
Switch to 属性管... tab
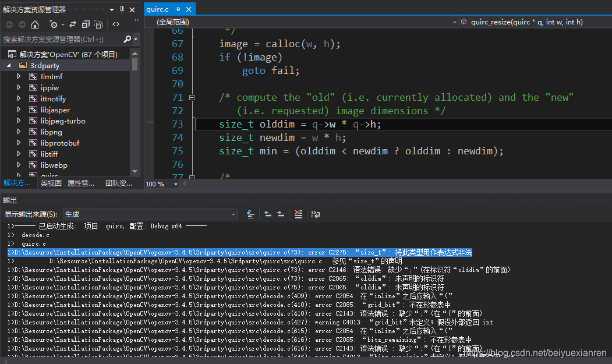coord(81,183)
